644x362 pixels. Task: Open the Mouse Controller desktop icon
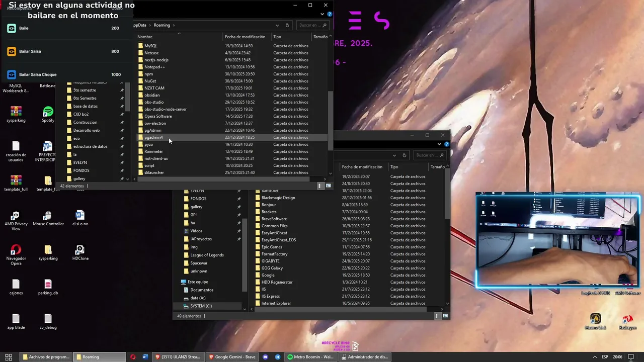(48, 218)
